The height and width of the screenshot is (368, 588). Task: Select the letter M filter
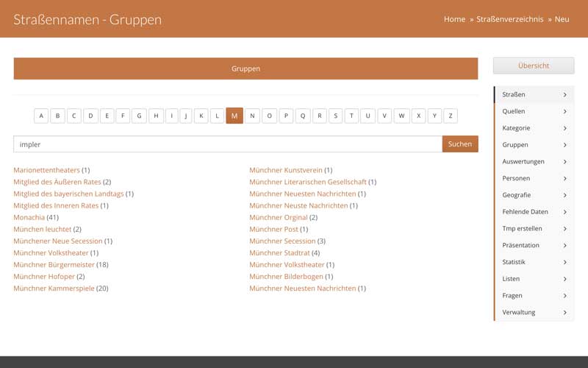click(x=234, y=116)
